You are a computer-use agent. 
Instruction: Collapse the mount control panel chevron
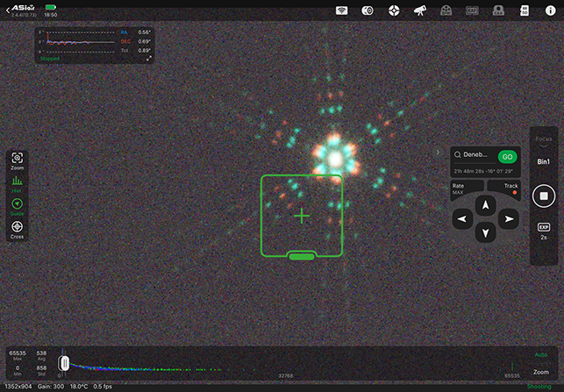[x=438, y=152]
